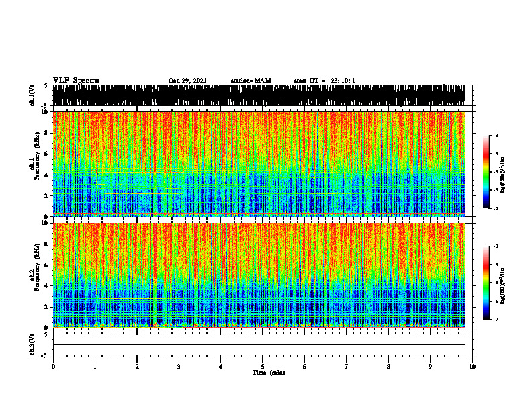The height and width of the screenshot is (411, 532).
Task: Click the "6" kHz tick label on the ch.1 axis
Action: point(47,154)
